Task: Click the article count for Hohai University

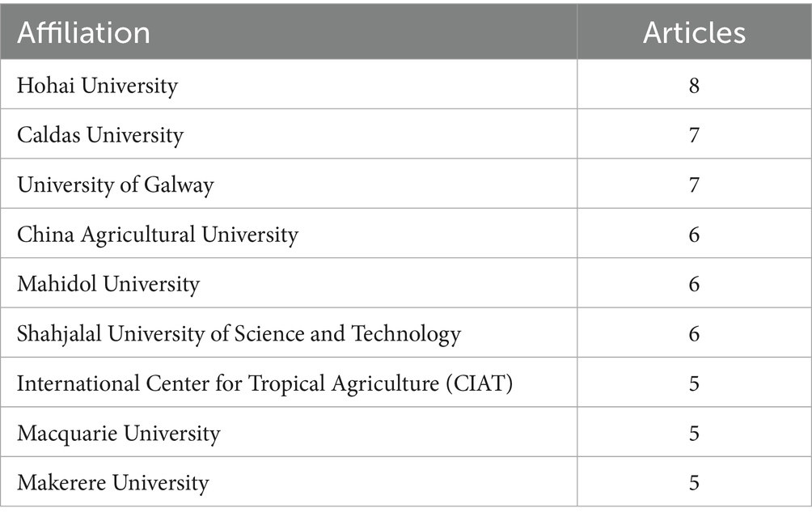Action: coord(694,85)
